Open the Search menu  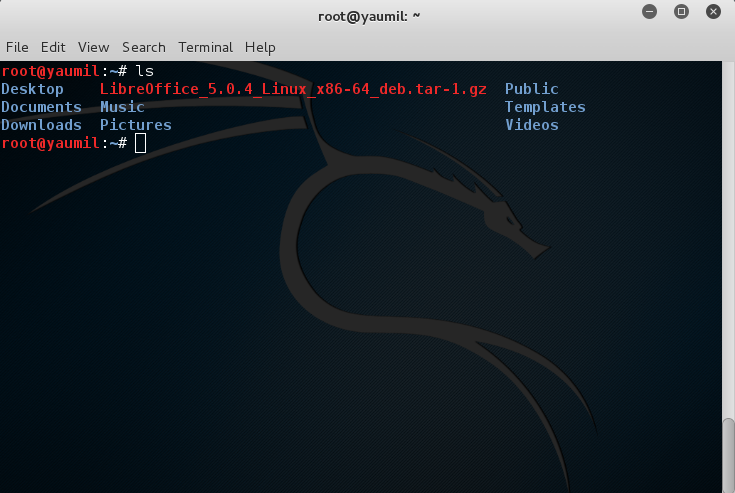(144, 47)
